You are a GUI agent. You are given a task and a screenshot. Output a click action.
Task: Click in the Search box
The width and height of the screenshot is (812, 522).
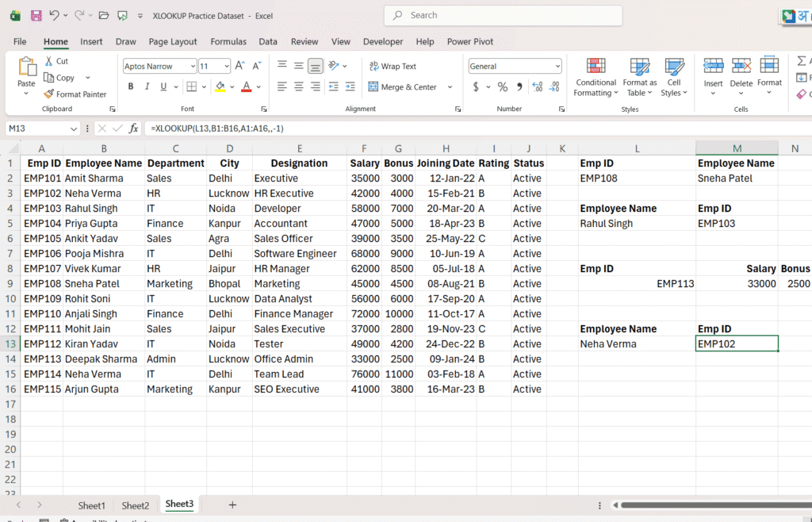[503, 16]
